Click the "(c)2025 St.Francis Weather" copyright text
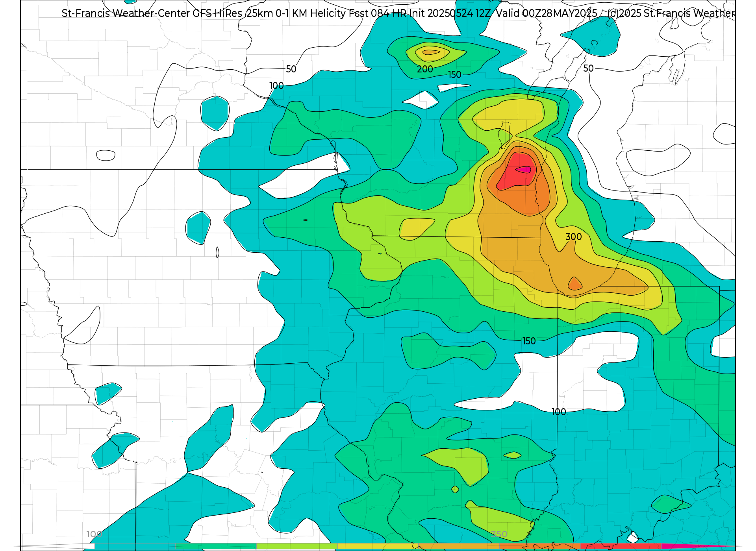756x551 pixels. pyautogui.click(x=671, y=13)
